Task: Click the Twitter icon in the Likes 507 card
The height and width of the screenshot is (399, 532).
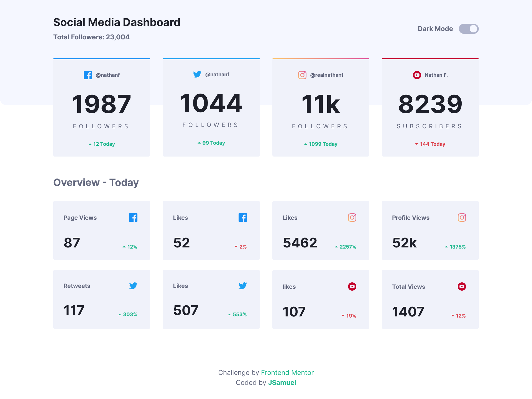Action: pyautogui.click(x=243, y=286)
